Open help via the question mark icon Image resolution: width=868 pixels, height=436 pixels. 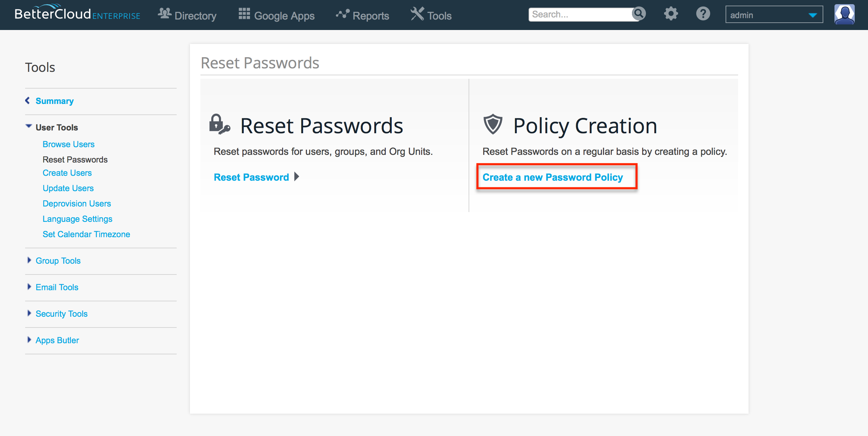click(x=703, y=14)
